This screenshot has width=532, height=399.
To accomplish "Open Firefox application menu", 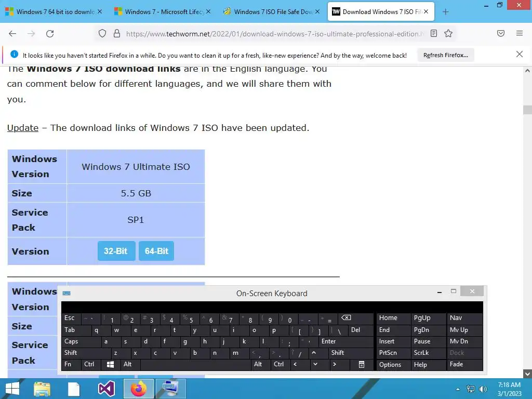I will (520, 33).
